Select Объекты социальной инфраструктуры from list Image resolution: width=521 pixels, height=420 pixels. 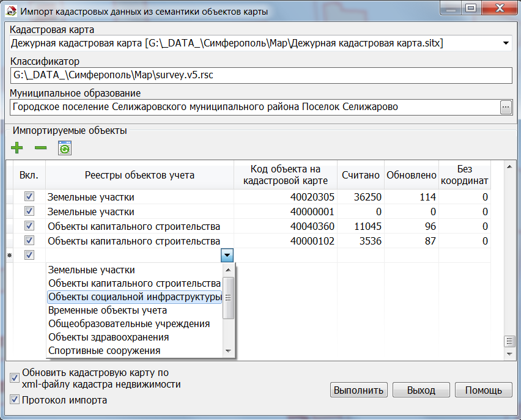point(135,297)
